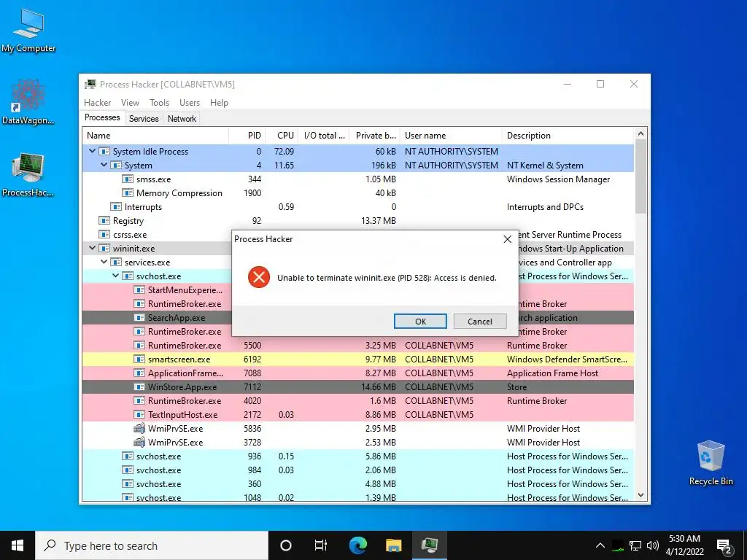
Task: Click the WinStore.App.exe process icon
Action: coord(139,386)
